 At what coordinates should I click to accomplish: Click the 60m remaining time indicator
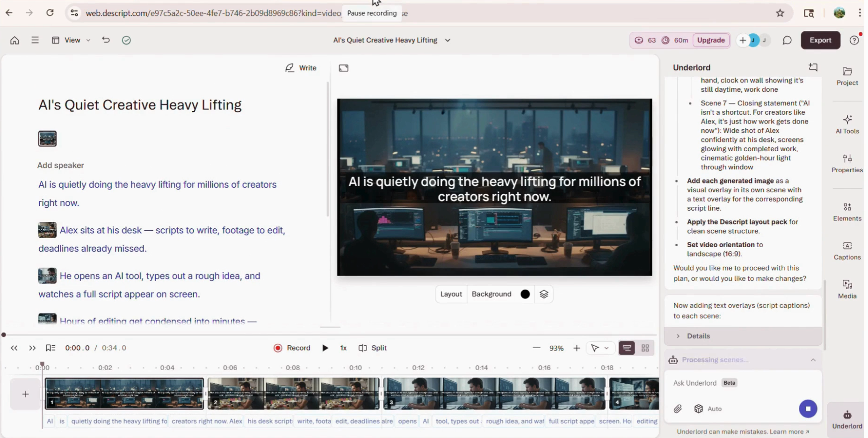pos(675,40)
